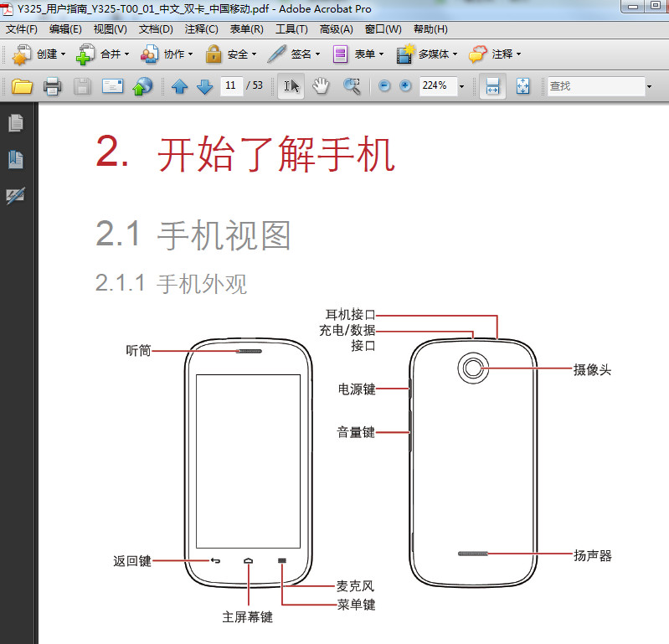
Task: Expand the 合并 dropdown
Action: pyautogui.click(x=126, y=54)
